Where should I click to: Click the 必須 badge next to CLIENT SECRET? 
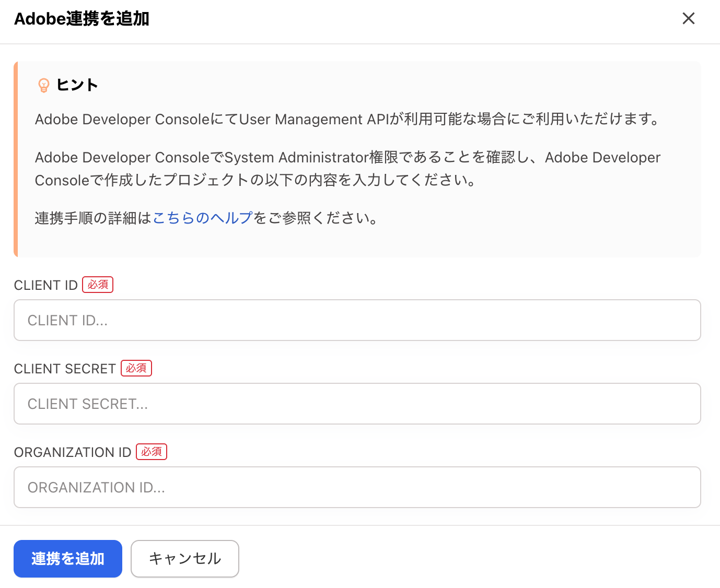pyautogui.click(x=136, y=368)
